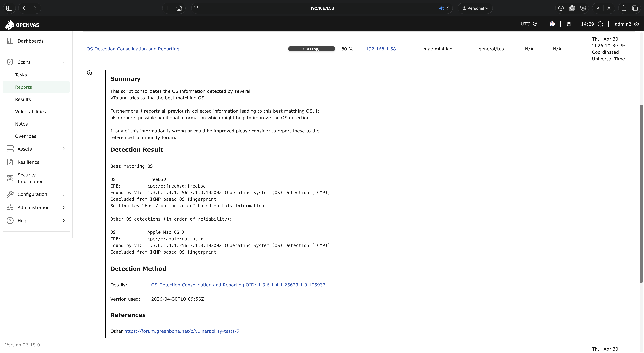
Task: Expand the Help menu chevron
Action: tap(64, 221)
